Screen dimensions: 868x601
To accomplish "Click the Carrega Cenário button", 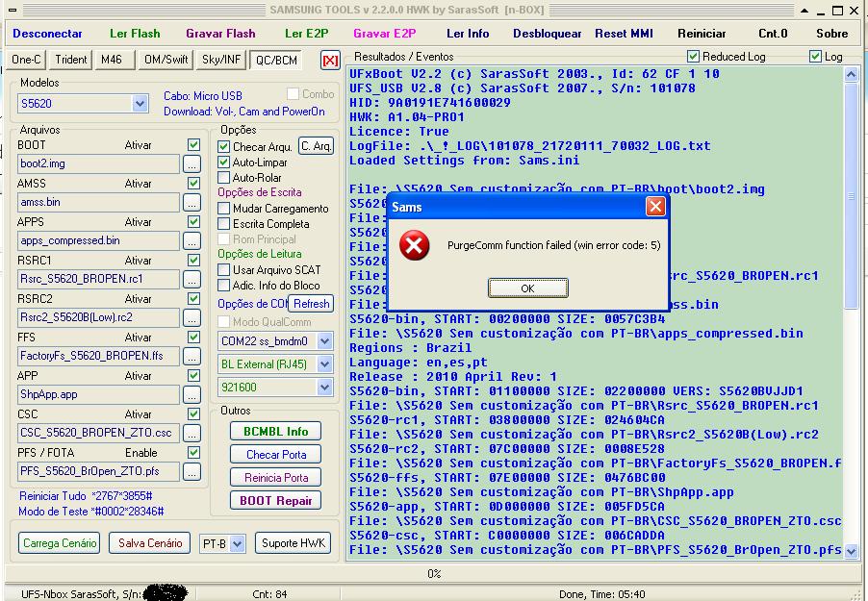I will [60, 543].
